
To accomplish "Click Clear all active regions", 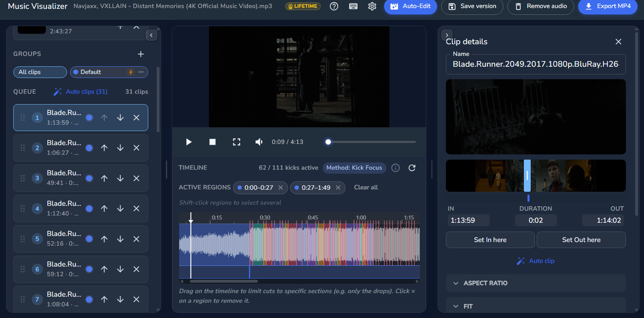I will coord(366,187).
